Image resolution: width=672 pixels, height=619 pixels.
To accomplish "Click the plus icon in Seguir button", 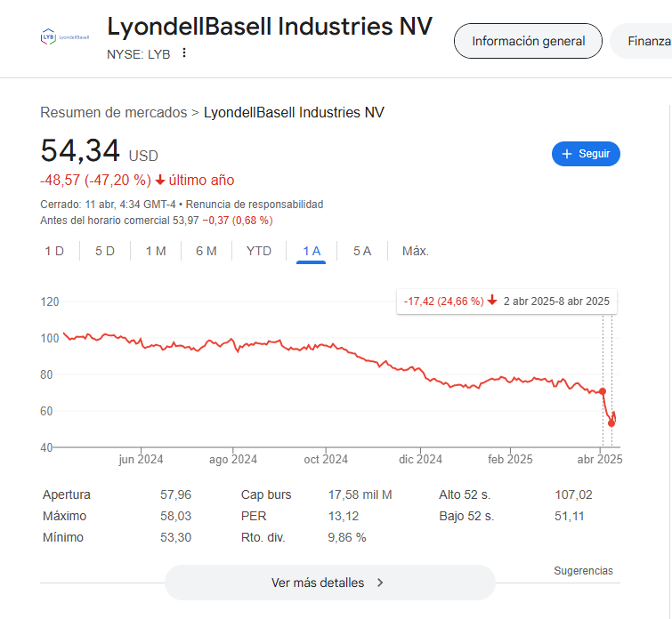I will (567, 154).
